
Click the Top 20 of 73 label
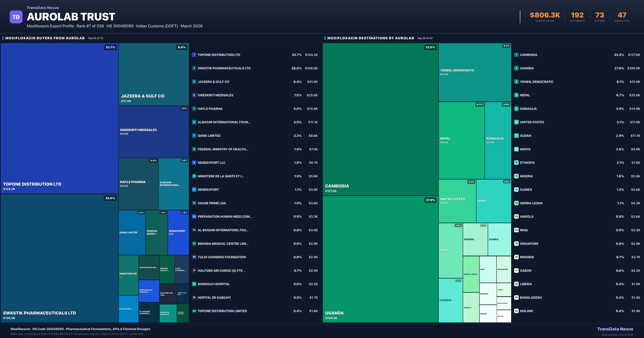(x=95, y=38)
